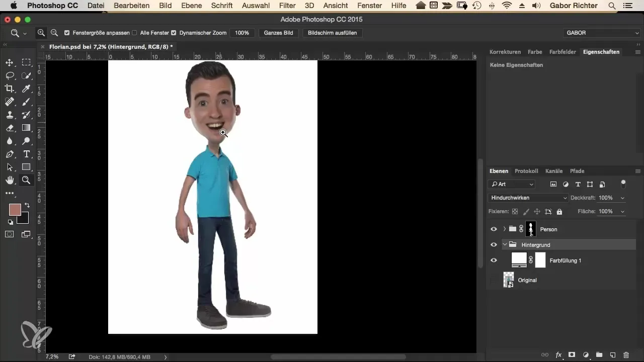Screen dimensions: 644x362
Task: Switch to the Kanäle tab
Action: point(554,171)
